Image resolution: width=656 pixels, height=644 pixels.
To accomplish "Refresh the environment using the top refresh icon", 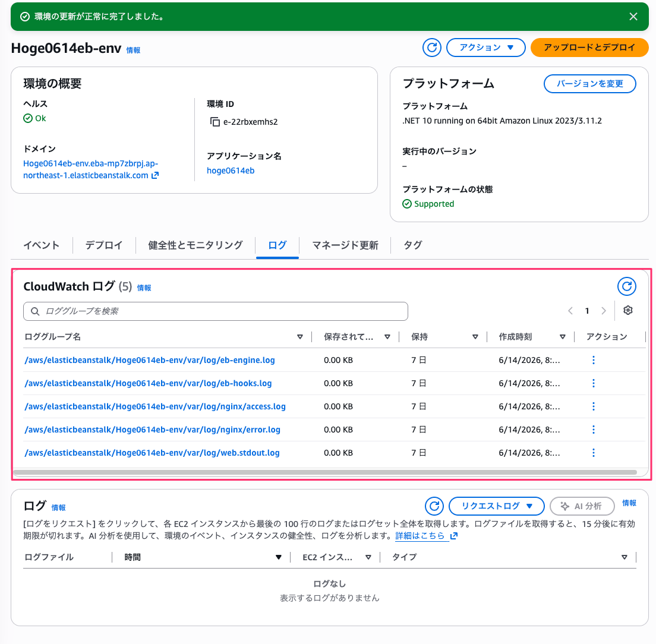I will coord(432,48).
